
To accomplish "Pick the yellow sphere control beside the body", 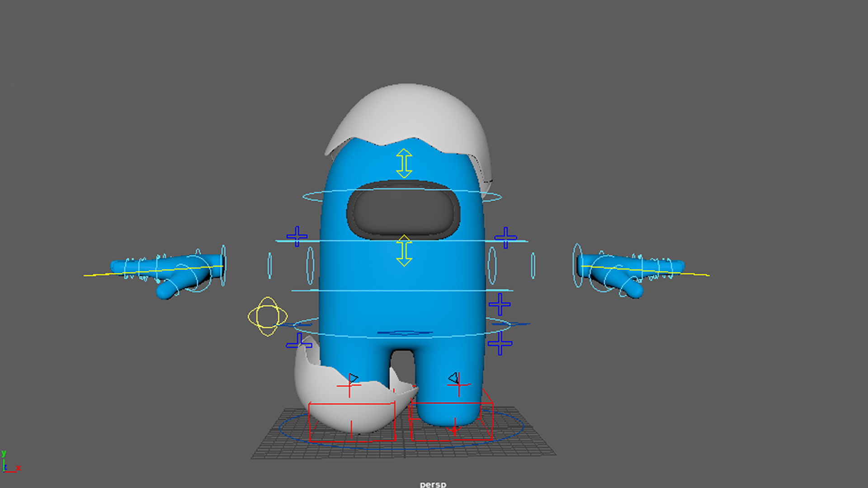I will pyautogui.click(x=268, y=317).
